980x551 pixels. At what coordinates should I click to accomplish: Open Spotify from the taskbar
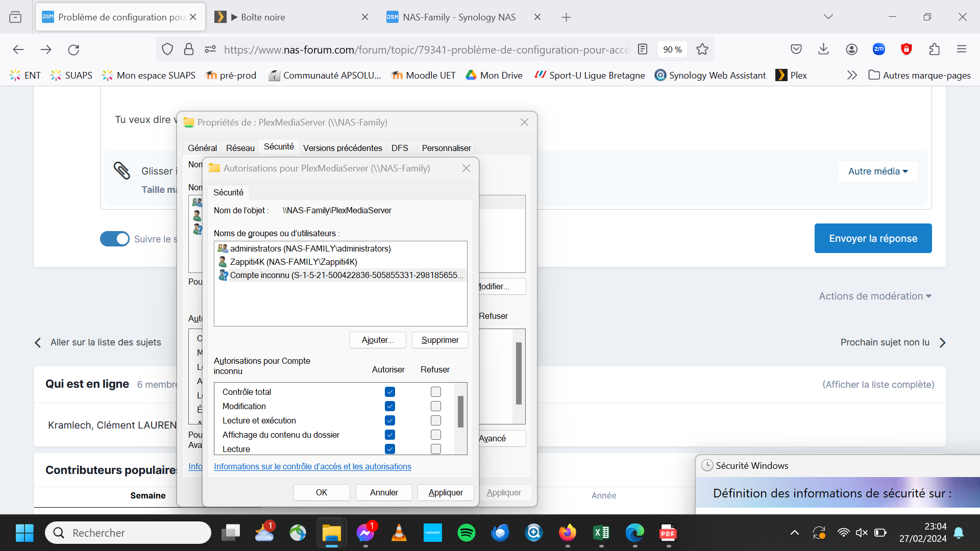[467, 533]
